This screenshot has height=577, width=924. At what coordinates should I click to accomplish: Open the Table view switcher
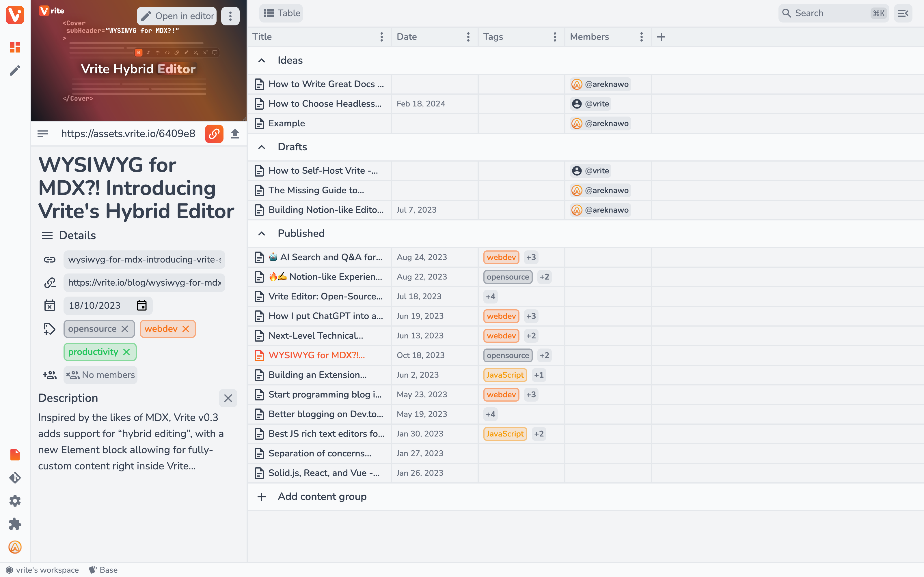[x=282, y=13]
